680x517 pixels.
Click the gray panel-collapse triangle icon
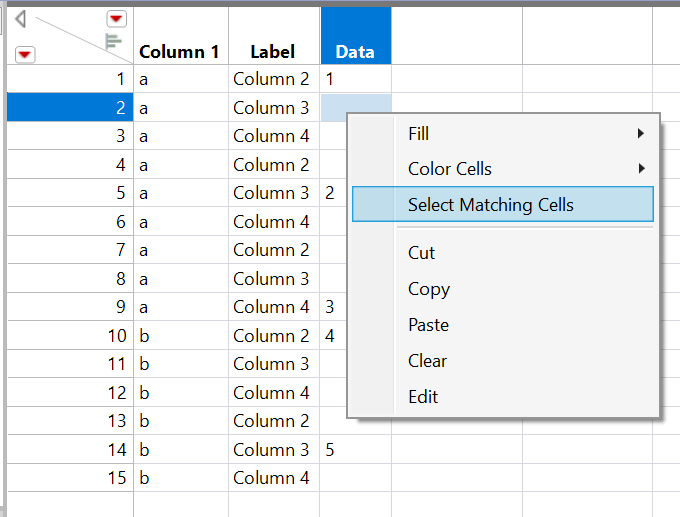(x=20, y=18)
